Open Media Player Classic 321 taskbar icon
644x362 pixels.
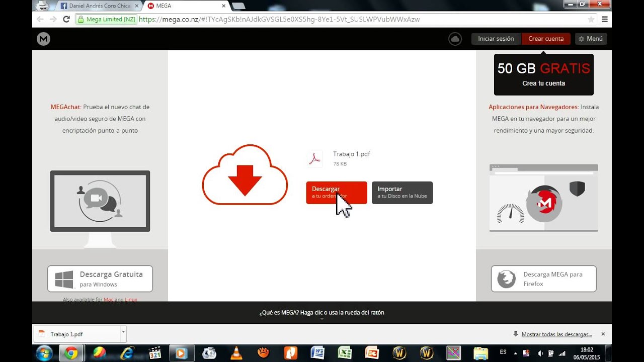[155, 353]
